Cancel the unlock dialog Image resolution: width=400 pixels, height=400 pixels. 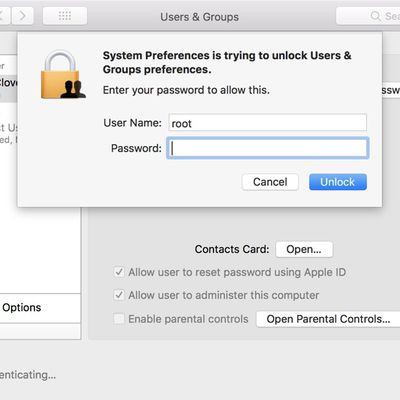[270, 182]
